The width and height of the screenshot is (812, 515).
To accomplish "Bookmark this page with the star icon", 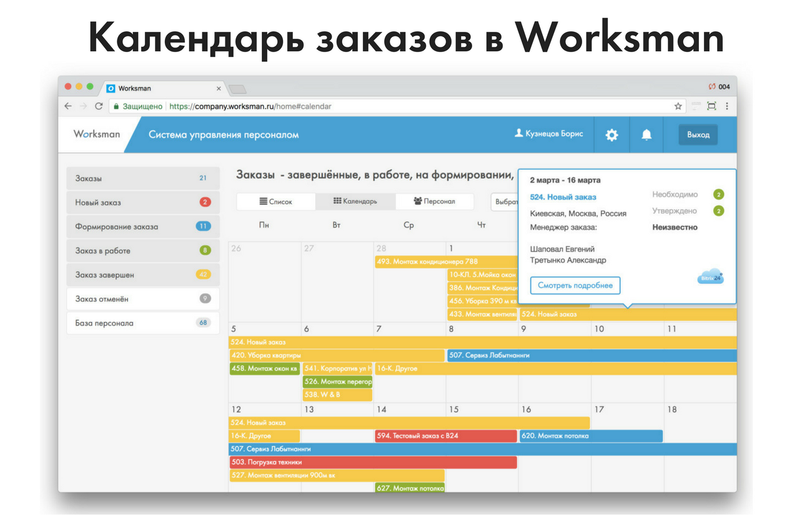I will pos(678,106).
